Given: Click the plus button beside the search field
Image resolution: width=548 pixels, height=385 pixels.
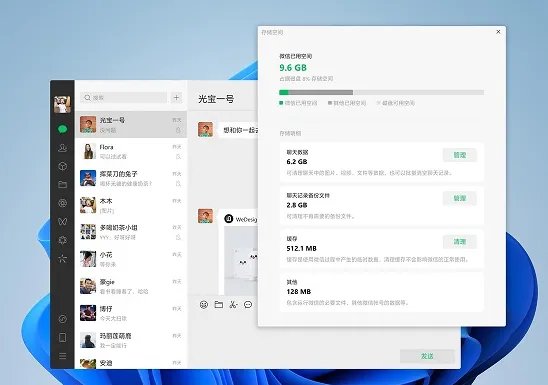Looking at the screenshot, I should tap(176, 98).
